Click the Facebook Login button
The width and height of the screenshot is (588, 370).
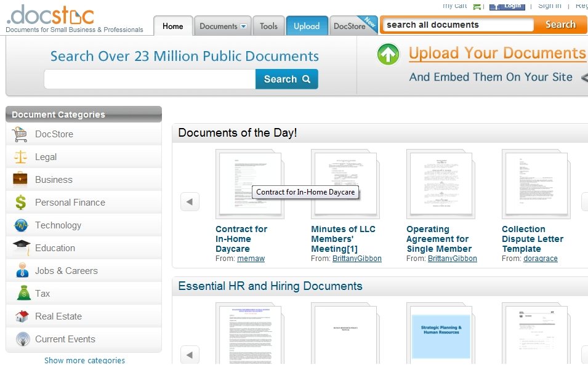click(x=507, y=6)
